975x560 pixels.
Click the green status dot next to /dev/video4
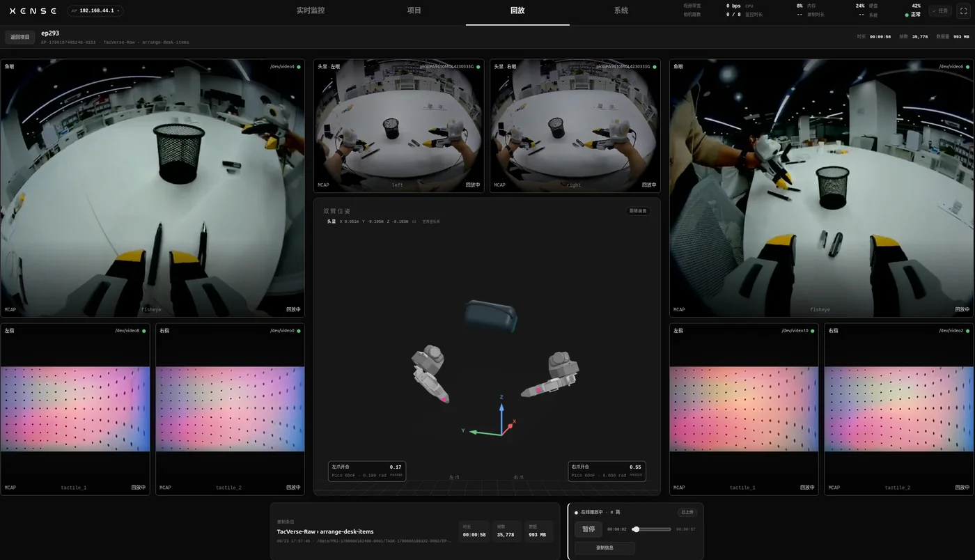coord(299,67)
